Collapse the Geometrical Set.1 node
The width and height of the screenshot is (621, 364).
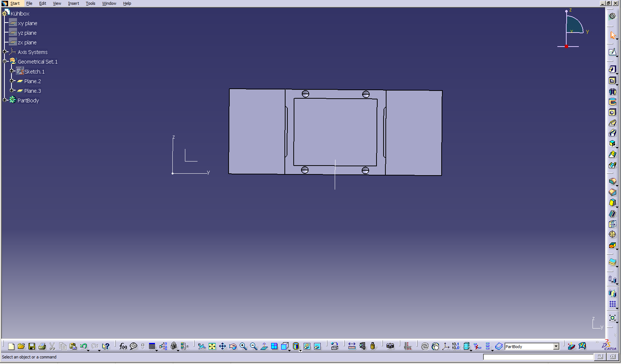5,61
